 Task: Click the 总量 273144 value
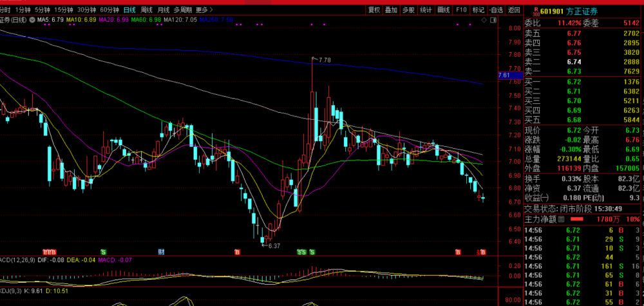point(569,158)
